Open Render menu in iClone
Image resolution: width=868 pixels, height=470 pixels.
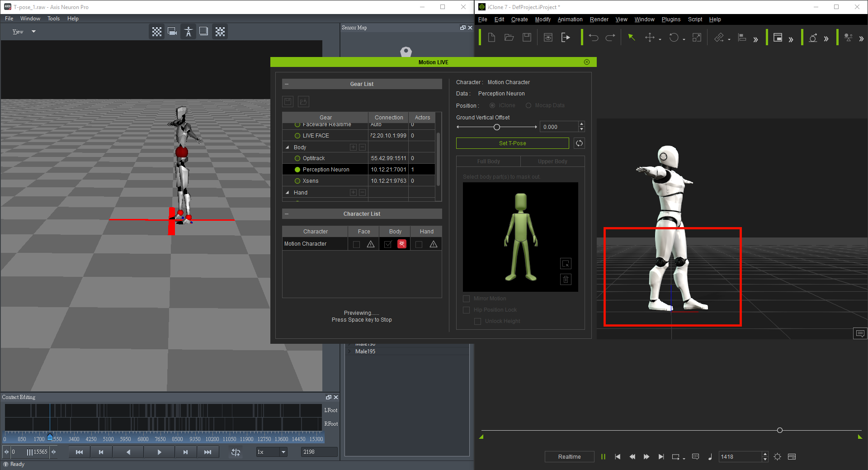tap(599, 19)
